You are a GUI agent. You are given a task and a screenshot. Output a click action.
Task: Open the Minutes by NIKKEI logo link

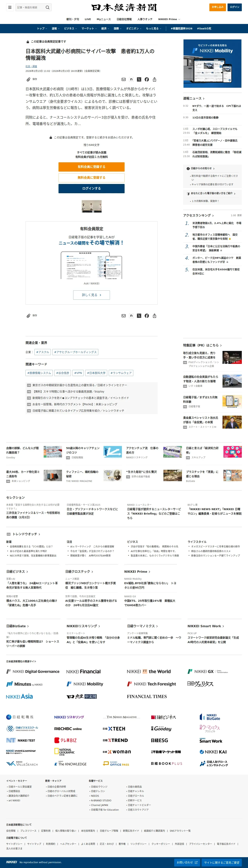coord(24,684)
